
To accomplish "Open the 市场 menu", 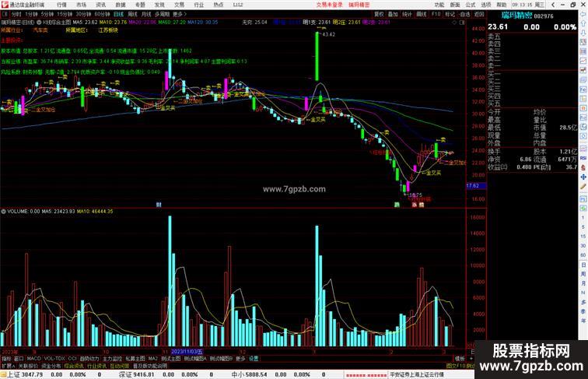I will 82,5.
